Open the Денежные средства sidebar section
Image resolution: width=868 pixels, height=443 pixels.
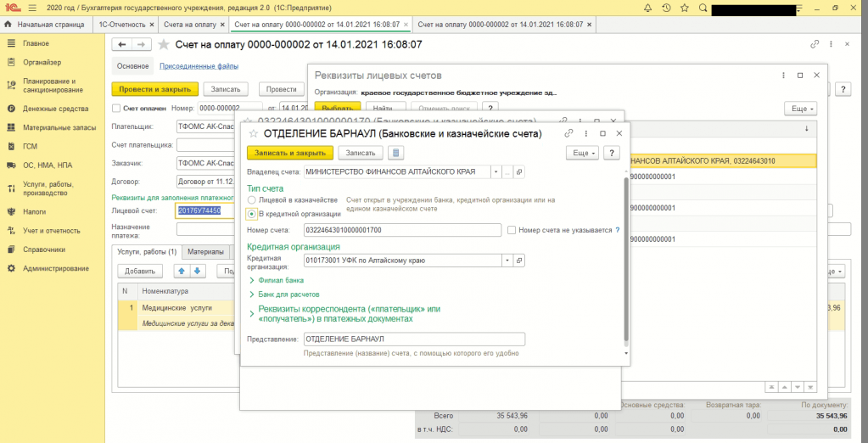[x=56, y=109]
